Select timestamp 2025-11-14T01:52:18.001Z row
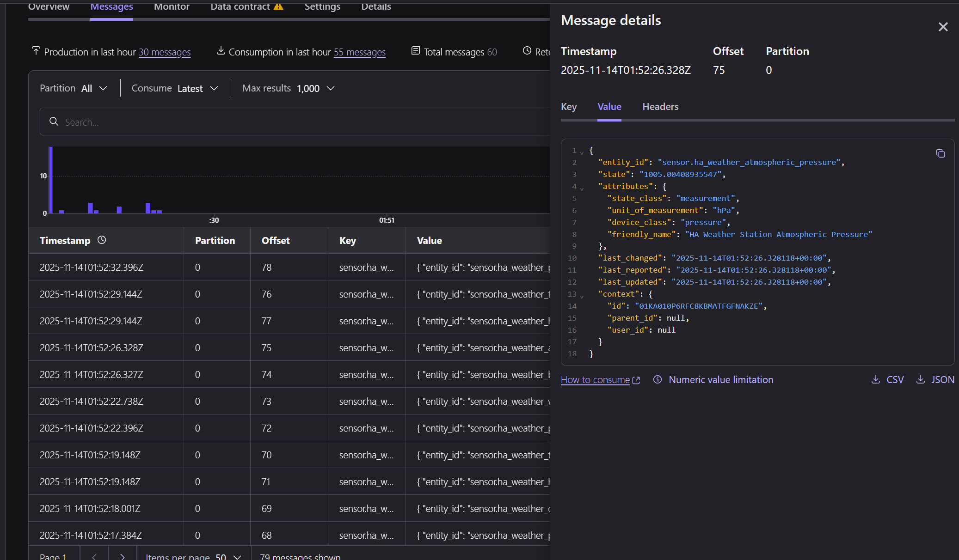Image resolution: width=959 pixels, height=560 pixels. (x=289, y=508)
